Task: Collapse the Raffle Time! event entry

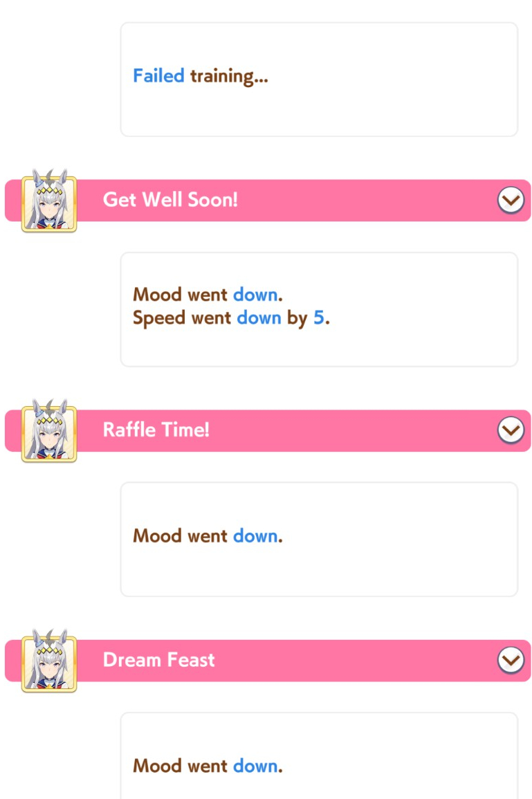Action: 511,430
